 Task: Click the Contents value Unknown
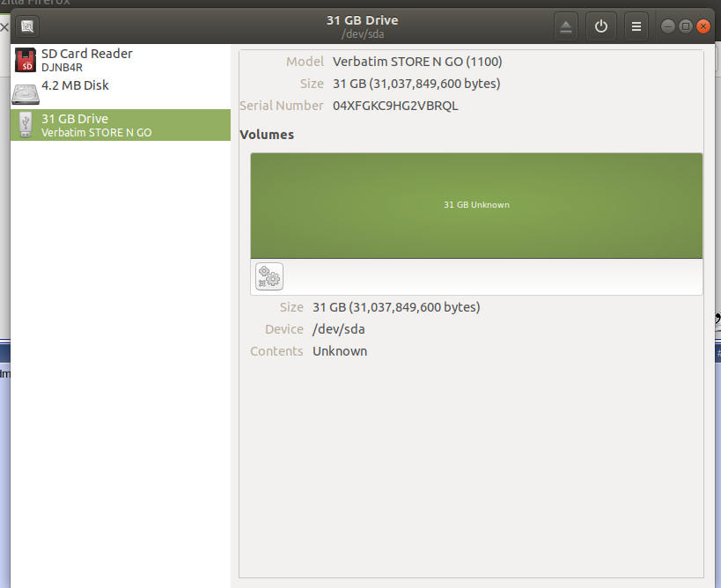tap(340, 351)
